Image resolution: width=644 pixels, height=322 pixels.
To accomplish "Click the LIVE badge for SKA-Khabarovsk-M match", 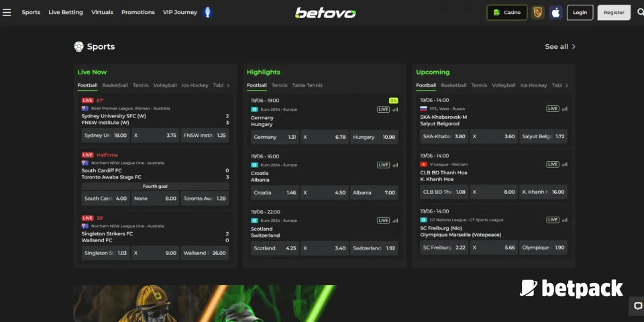I will pos(552,109).
